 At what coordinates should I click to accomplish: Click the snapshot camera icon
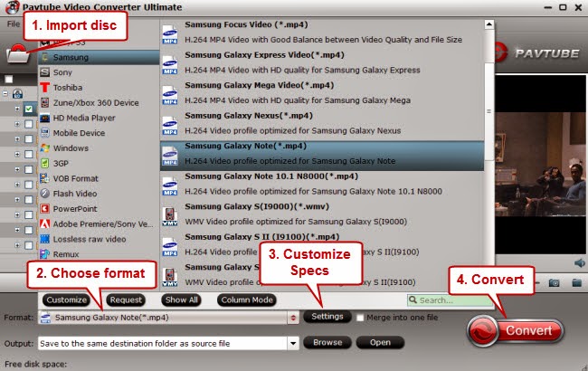click(x=555, y=282)
